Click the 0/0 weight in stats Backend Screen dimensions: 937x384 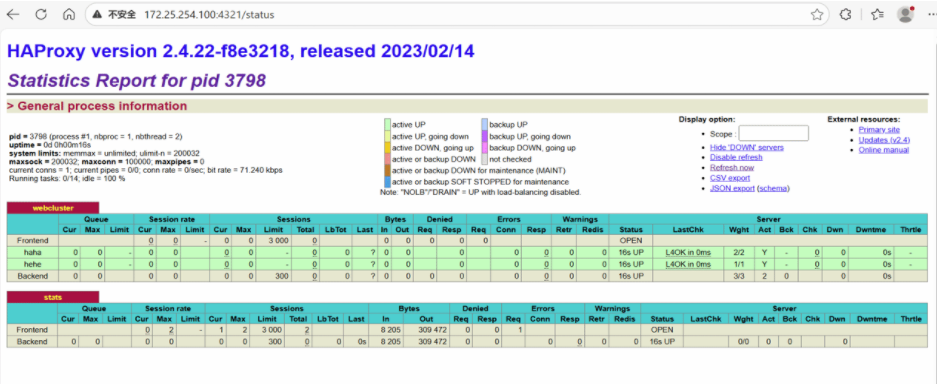(742, 342)
